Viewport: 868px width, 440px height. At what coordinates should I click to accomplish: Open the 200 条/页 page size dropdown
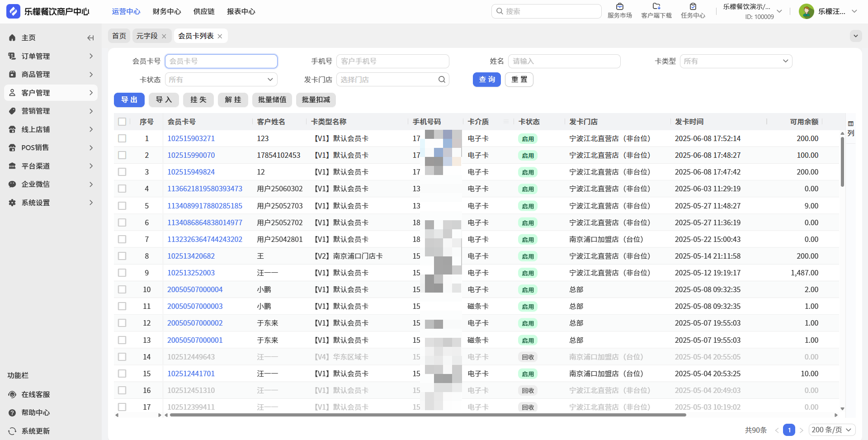tap(832, 430)
